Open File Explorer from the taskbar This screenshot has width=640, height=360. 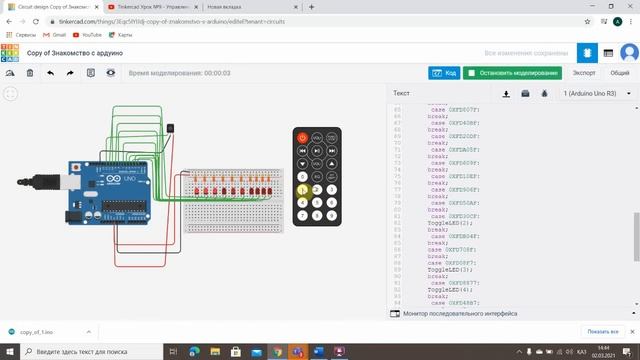pos(215,351)
